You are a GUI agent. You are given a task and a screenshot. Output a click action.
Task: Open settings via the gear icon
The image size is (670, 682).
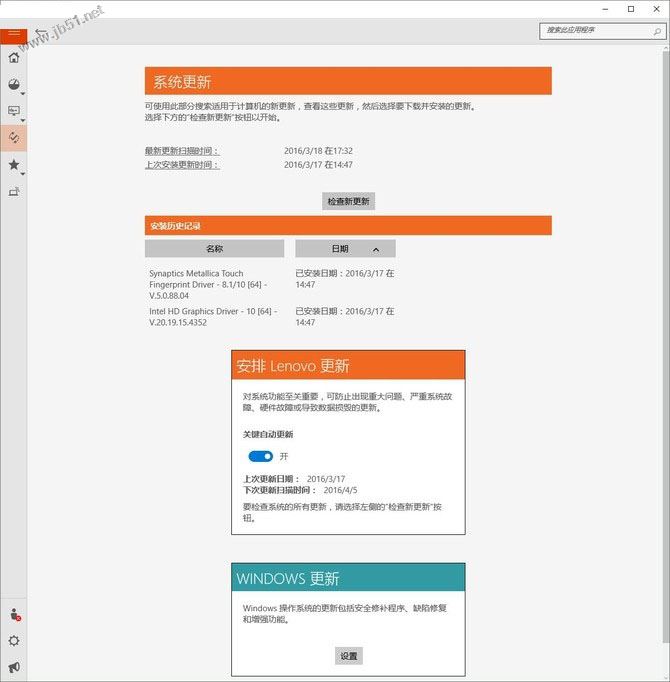point(14,641)
